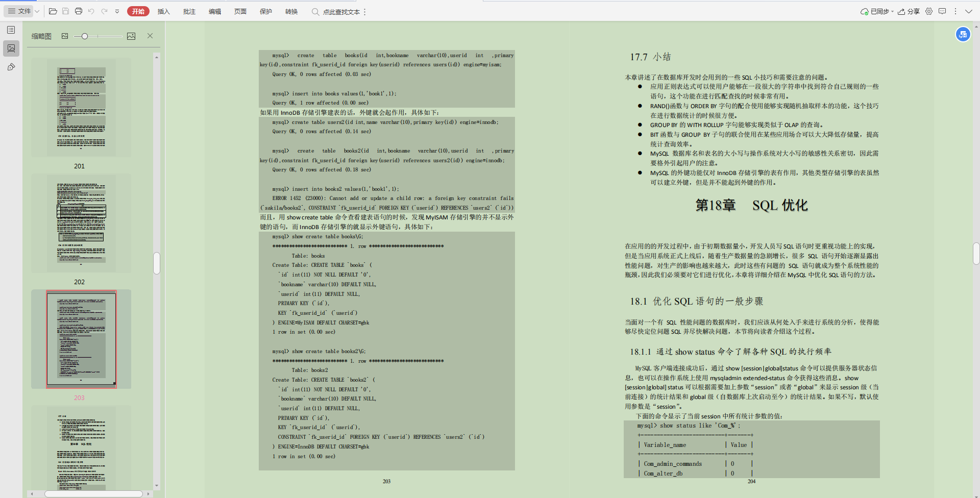Click the red 开始 button
Image resolution: width=980 pixels, height=498 pixels.
[138, 11]
